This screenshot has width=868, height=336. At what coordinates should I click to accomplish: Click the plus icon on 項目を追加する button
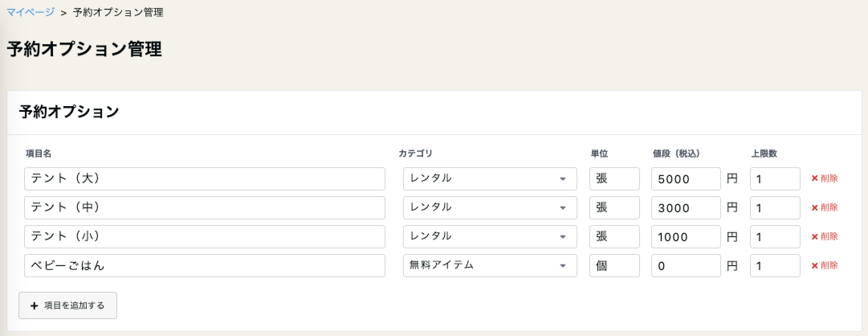[34, 305]
